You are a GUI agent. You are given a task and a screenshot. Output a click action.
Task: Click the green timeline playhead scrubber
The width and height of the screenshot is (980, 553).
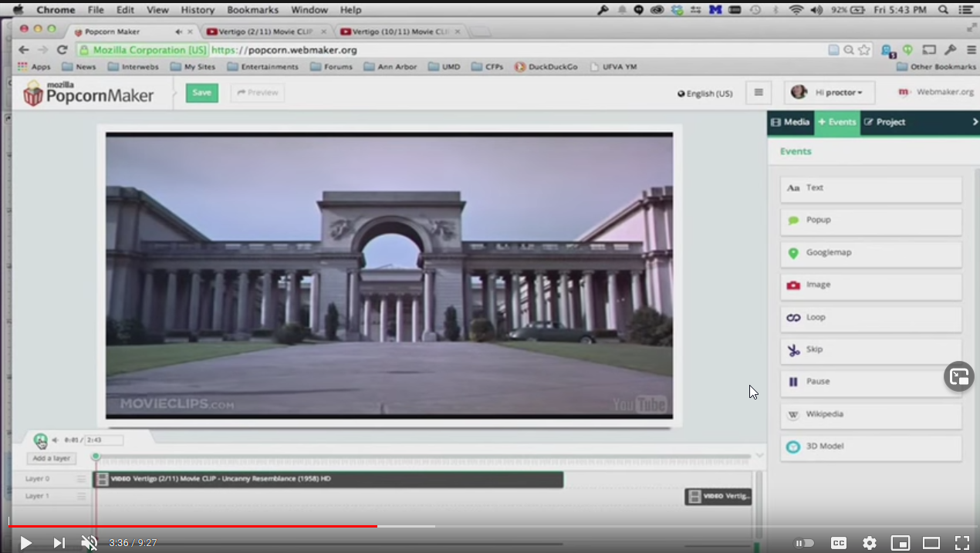click(x=96, y=457)
